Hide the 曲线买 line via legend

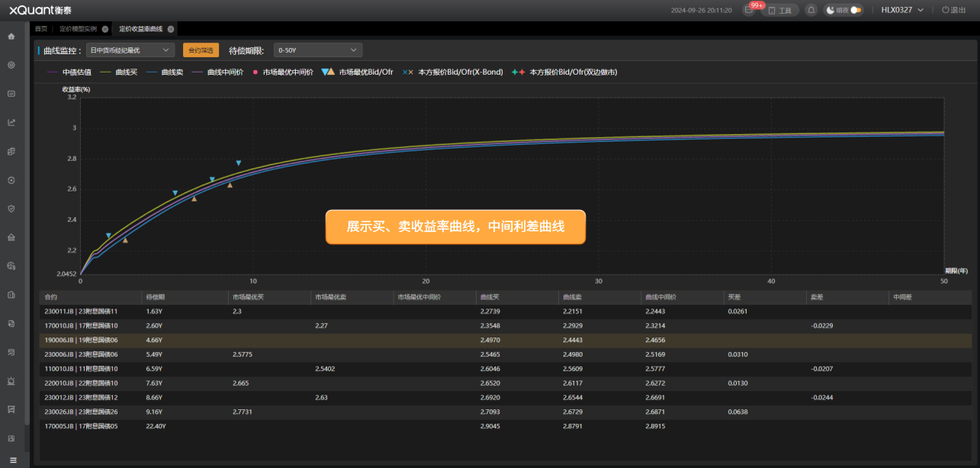pyautogui.click(x=118, y=72)
